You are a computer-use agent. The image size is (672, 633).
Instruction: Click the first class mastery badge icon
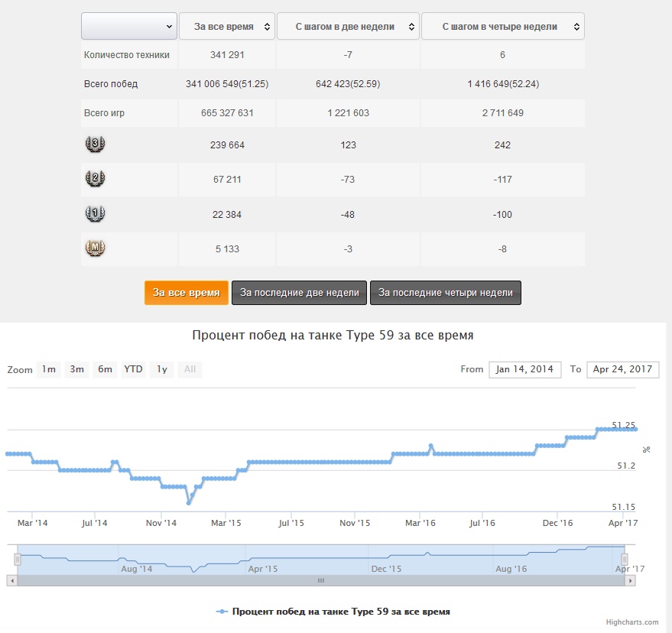click(x=96, y=214)
